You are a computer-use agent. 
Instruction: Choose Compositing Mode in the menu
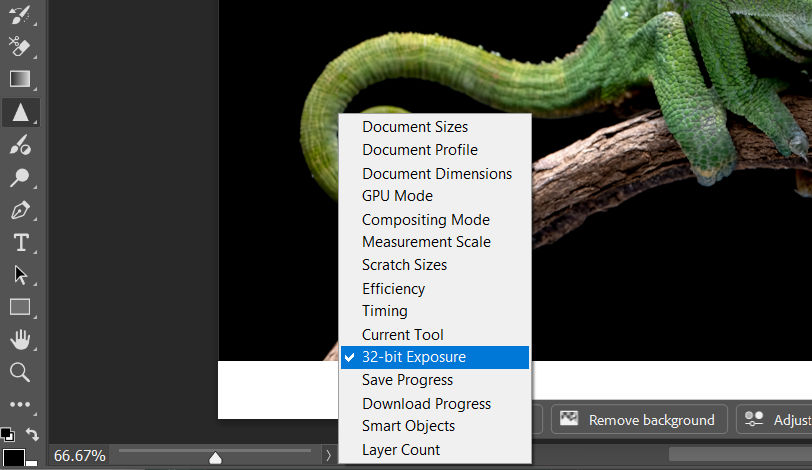pos(435,220)
